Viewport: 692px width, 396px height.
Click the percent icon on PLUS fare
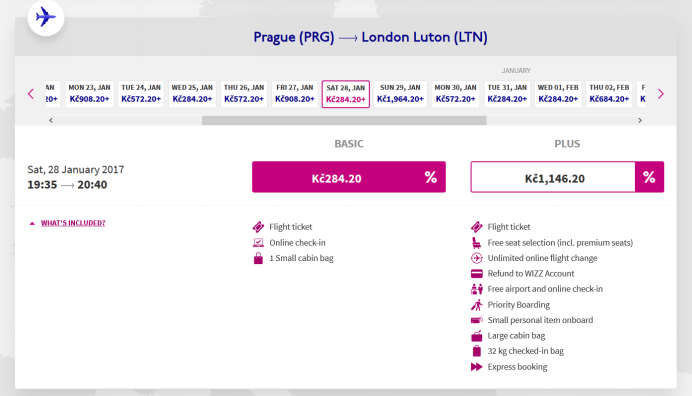649,177
